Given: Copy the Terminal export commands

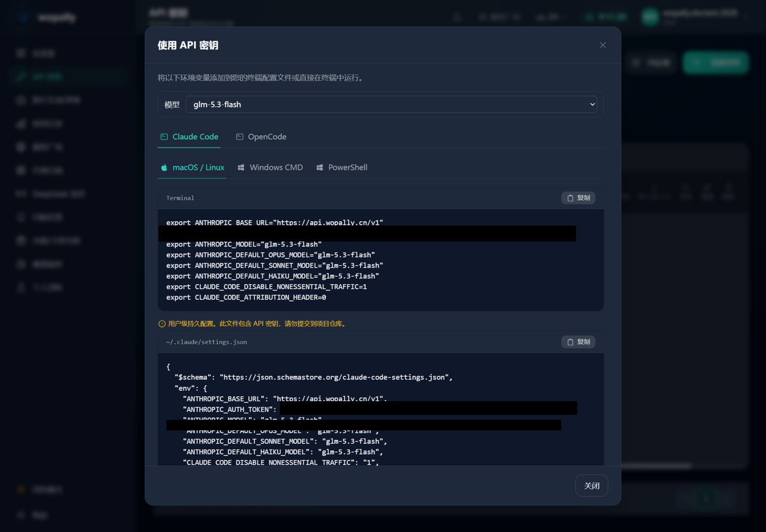Looking at the screenshot, I should point(578,198).
